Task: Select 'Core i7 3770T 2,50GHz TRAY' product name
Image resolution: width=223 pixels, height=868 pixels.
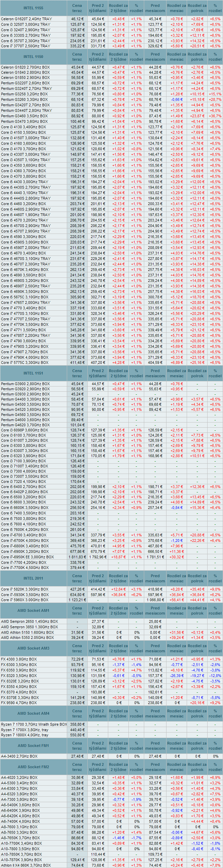Action: point(26,46)
